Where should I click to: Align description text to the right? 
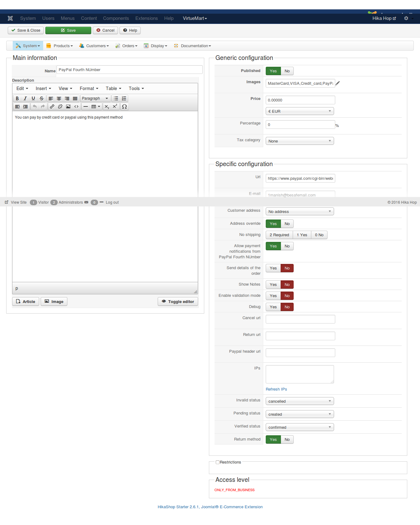[67, 98]
